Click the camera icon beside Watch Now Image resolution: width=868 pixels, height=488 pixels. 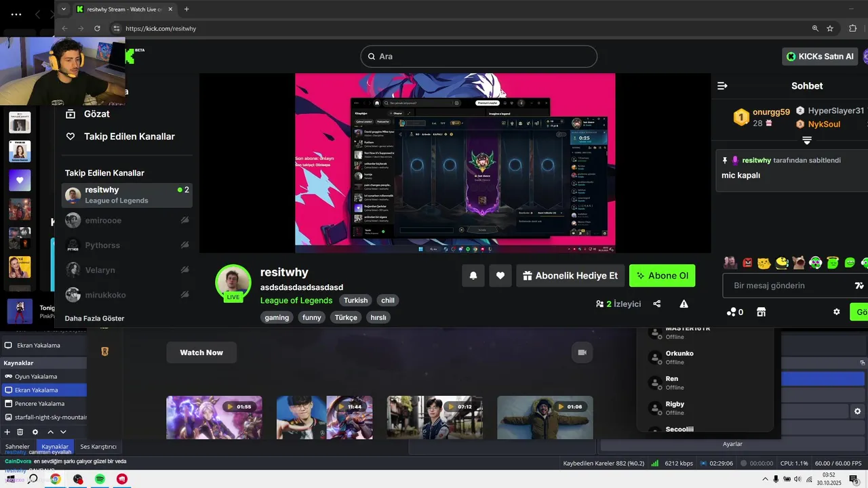tap(582, 352)
